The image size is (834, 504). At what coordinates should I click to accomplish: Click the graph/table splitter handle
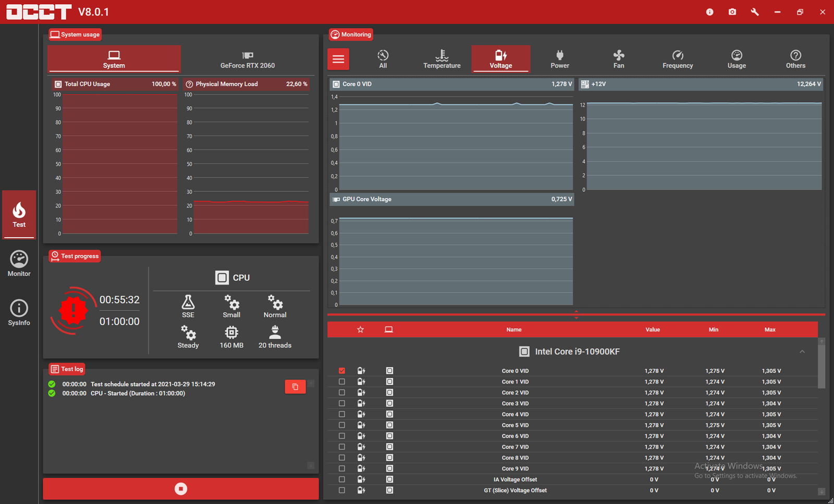[x=576, y=314]
